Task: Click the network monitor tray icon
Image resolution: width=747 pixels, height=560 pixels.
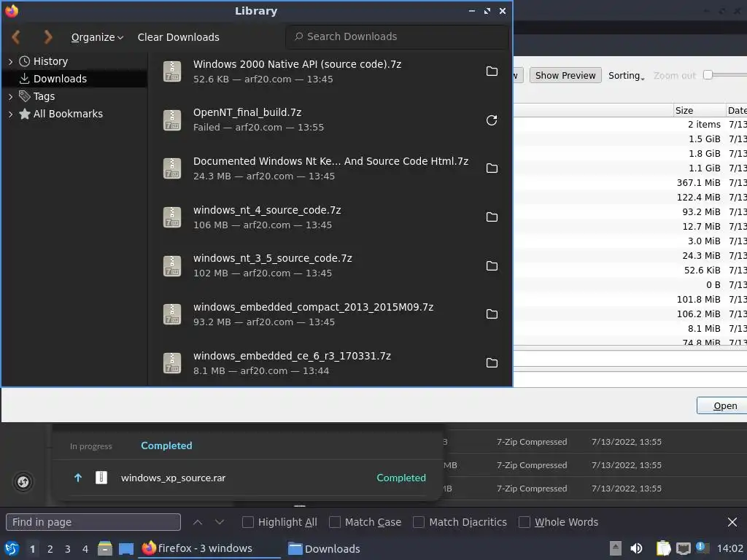Action: pyautogui.click(x=684, y=548)
